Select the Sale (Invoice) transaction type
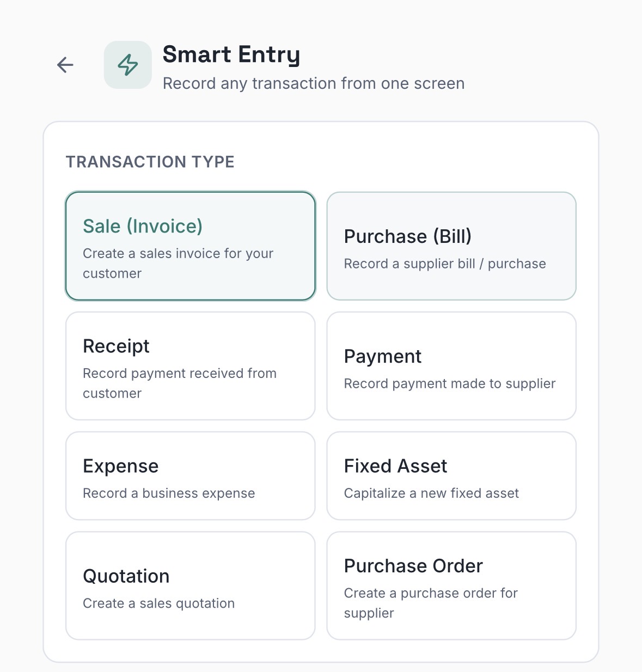Screen dimensions: 642x672 [190, 246]
